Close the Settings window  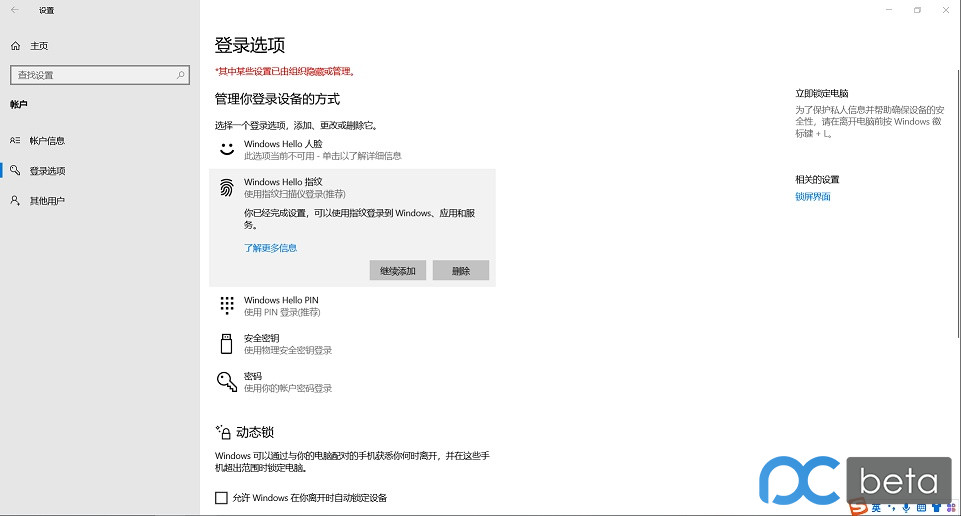(x=946, y=10)
